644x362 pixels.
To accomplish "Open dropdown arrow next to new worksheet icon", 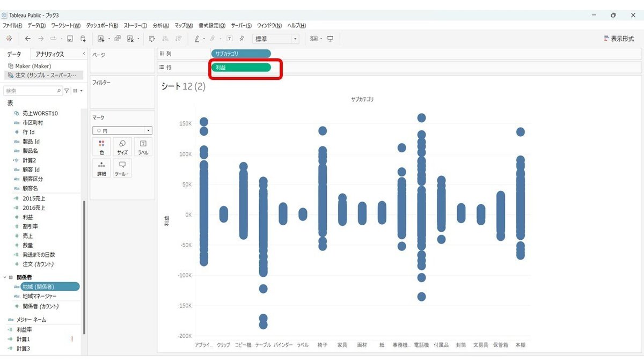I will click(x=109, y=39).
